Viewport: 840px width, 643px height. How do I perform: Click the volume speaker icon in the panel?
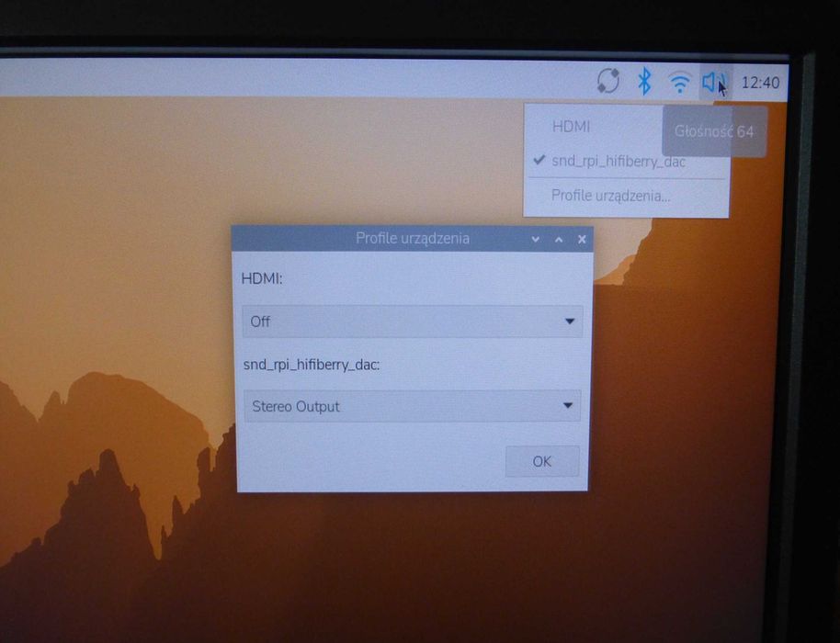click(x=714, y=83)
